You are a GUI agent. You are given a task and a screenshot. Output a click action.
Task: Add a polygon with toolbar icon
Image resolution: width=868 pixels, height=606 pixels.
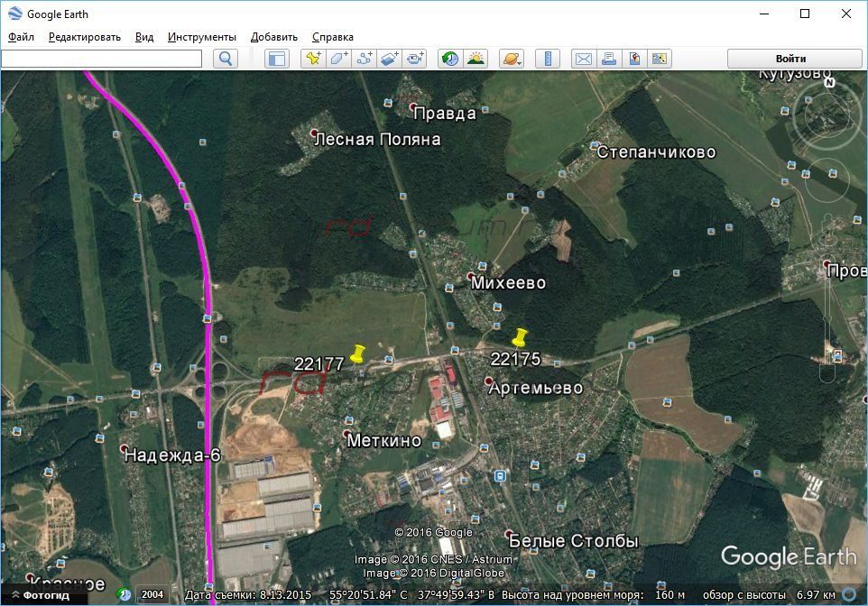(338, 59)
